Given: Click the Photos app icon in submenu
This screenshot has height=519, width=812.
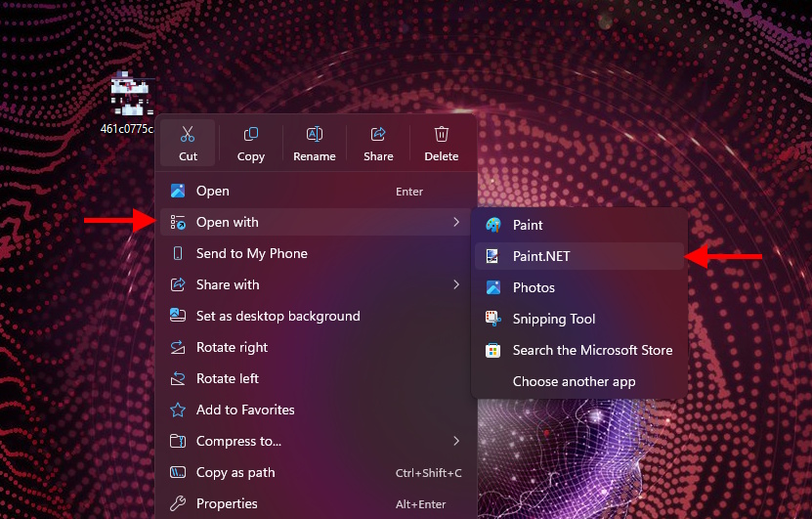Looking at the screenshot, I should [x=493, y=287].
